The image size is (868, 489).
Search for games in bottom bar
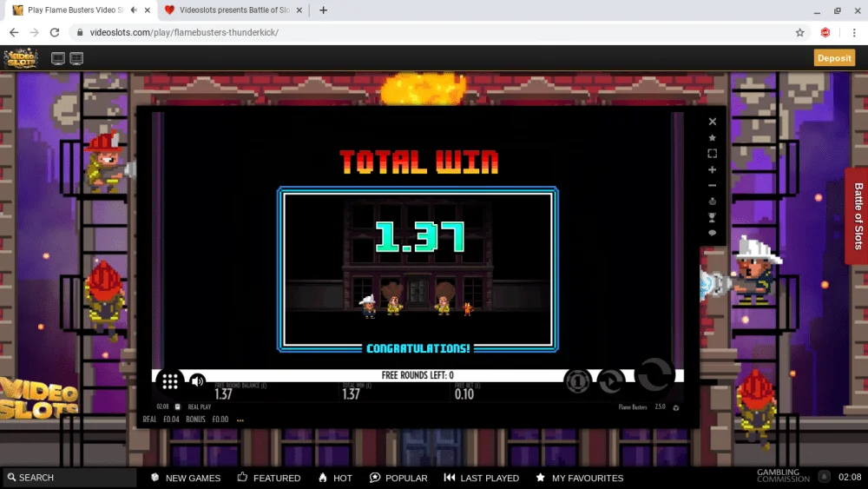[x=69, y=478]
